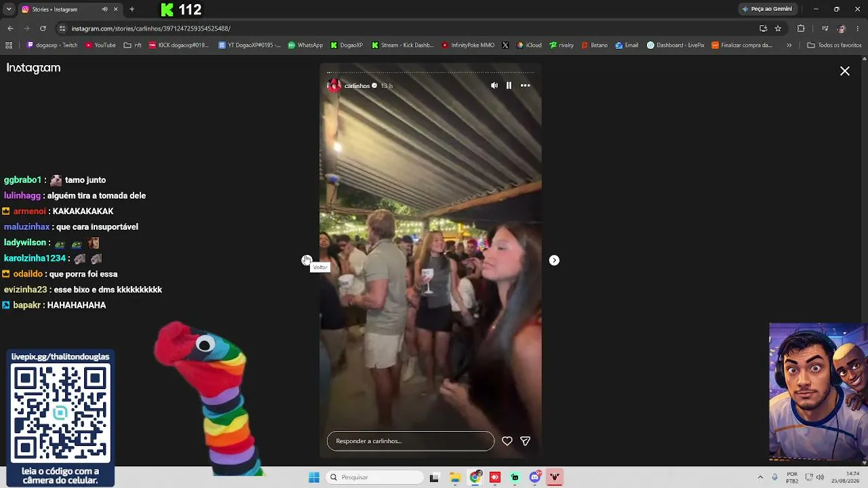
Task: Click the 'Responder a carlinhos...' reply field
Action: [x=410, y=441]
